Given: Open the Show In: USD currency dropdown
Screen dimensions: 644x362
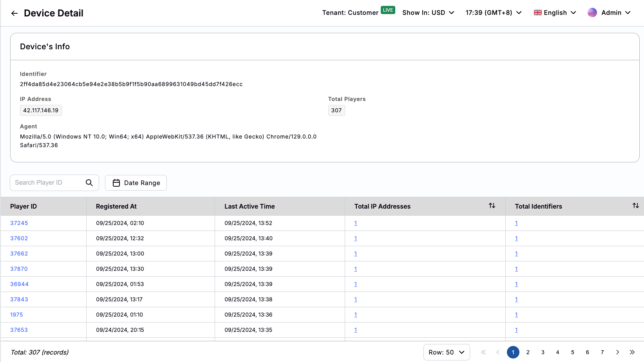Looking at the screenshot, I should pyautogui.click(x=428, y=13).
